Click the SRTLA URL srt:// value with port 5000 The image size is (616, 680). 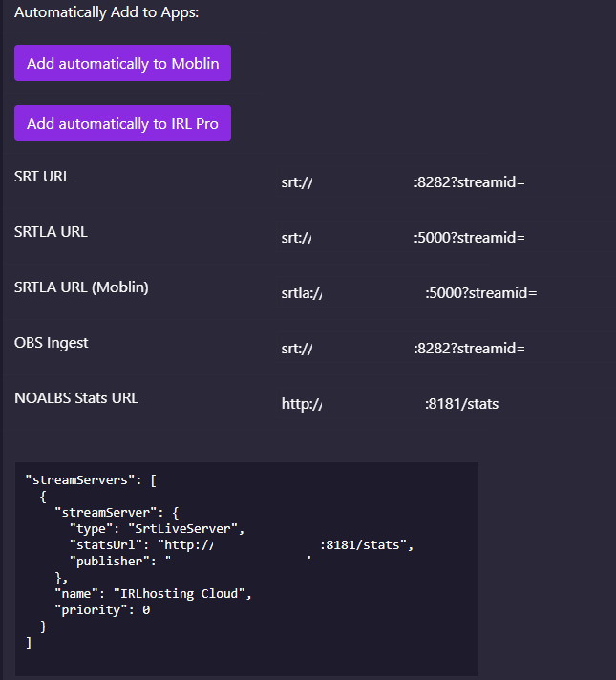(x=403, y=238)
